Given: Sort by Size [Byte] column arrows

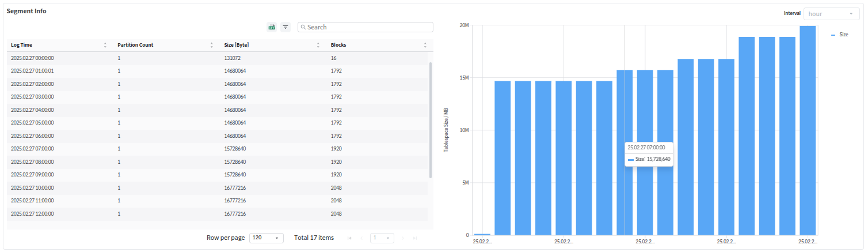Looking at the screenshot, I should (x=318, y=45).
